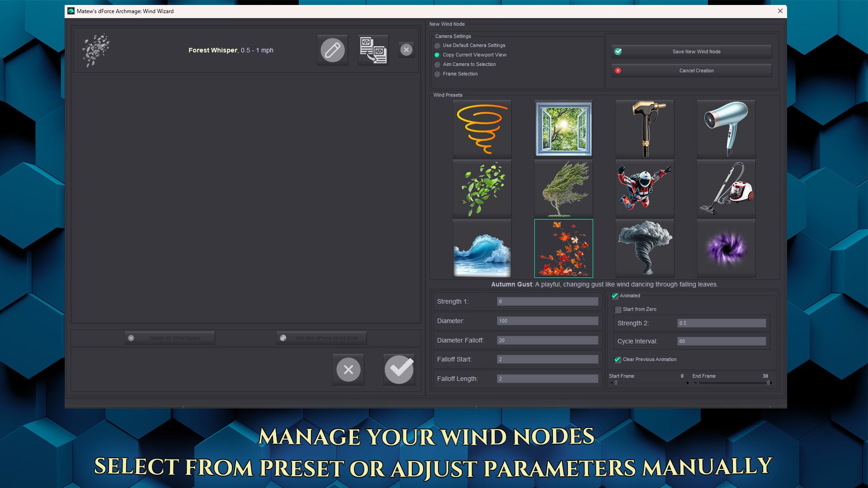This screenshot has height=488, width=868.
Task: Select the ocean wave wind preset
Action: 482,249
